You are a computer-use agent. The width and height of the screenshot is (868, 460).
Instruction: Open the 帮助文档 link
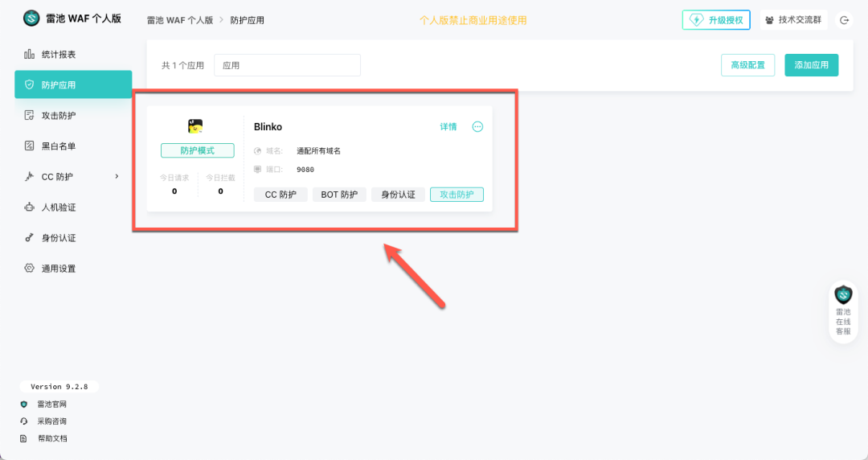pos(52,438)
